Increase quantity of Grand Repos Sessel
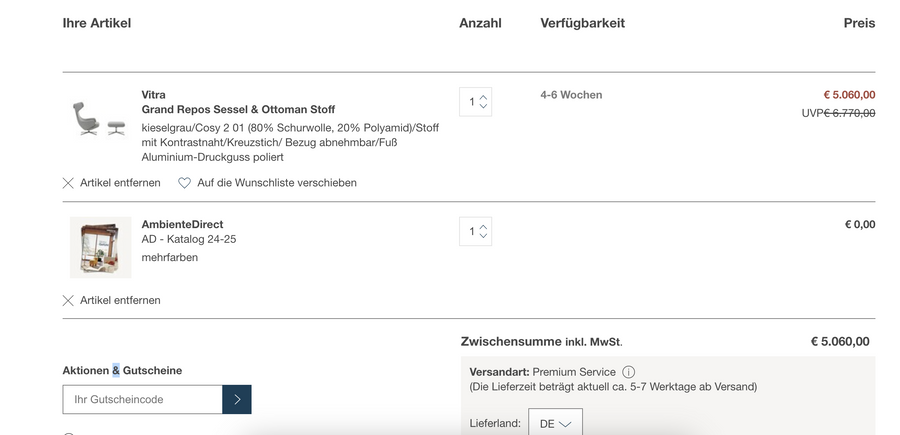The height and width of the screenshot is (435, 900). [484, 97]
